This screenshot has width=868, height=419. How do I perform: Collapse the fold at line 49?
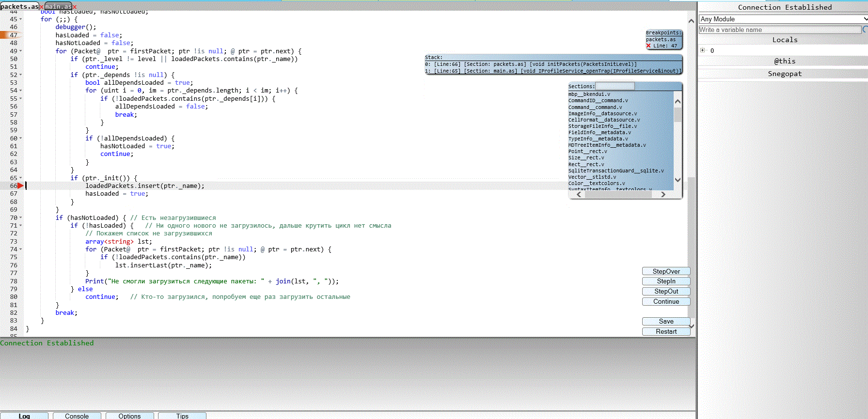coord(20,51)
